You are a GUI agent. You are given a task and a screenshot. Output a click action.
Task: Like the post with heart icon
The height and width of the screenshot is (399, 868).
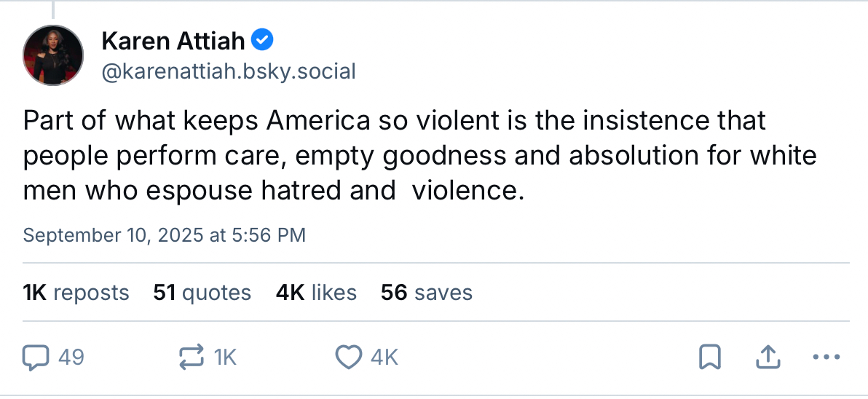tap(349, 357)
